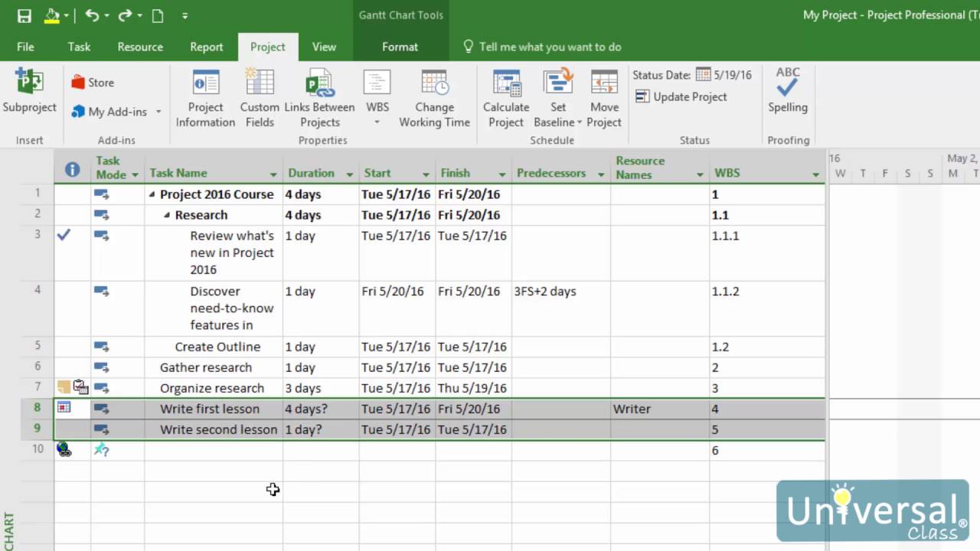The height and width of the screenshot is (551, 980).
Task: Click the task mode icon for Create Outline
Action: tap(101, 347)
